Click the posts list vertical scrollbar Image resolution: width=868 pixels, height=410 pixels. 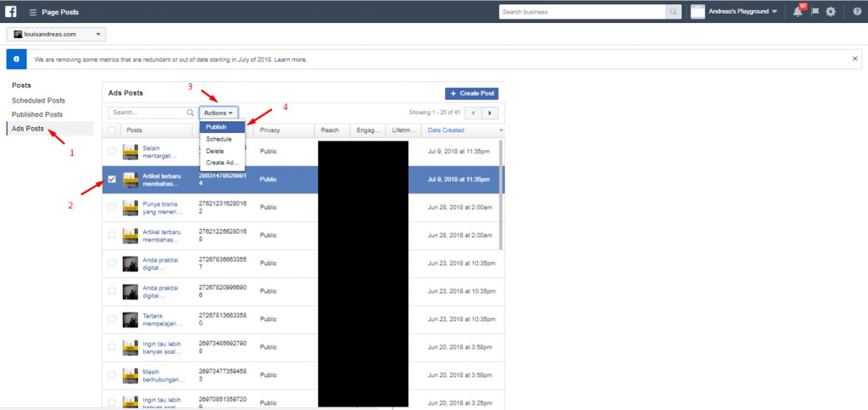pos(501,194)
